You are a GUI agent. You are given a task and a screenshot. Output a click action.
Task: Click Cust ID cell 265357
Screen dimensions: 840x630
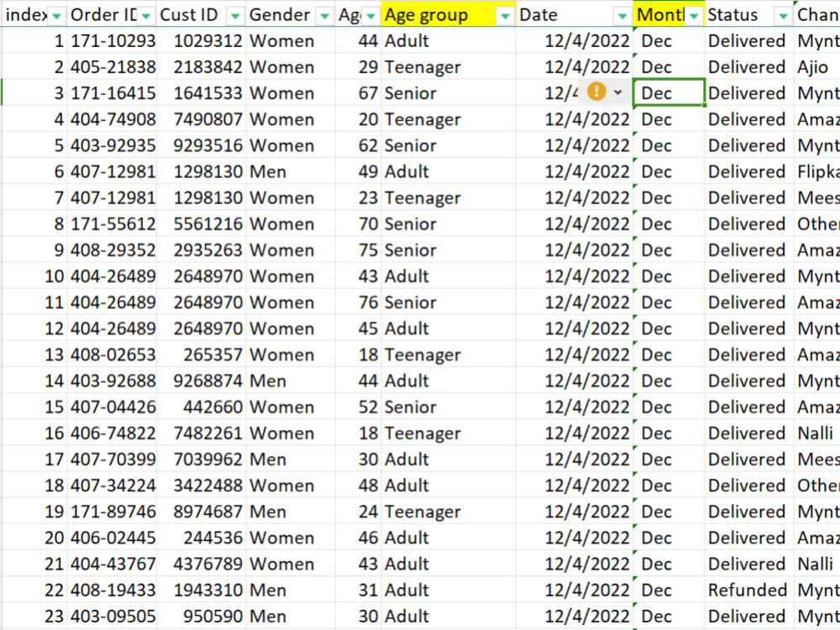[202, 354]
